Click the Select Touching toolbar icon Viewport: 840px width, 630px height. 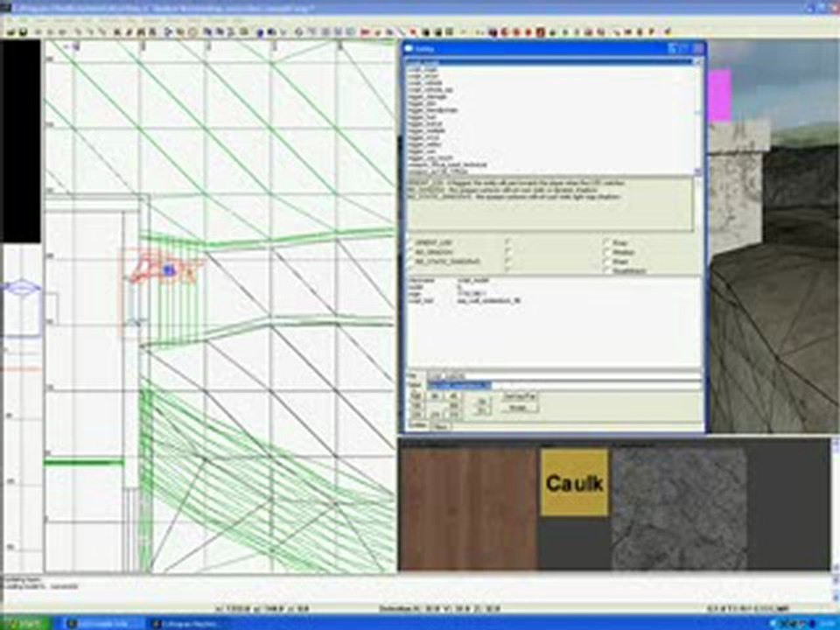click(x=129, y=32)
